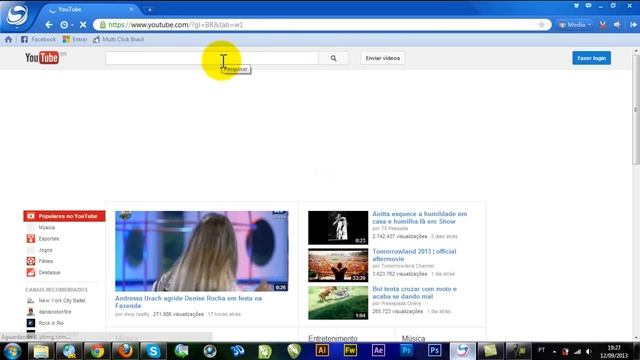Open Boi tenta cruzar com moto thumbnail
This screenshot has width=640, height=360.
point(338,303)
